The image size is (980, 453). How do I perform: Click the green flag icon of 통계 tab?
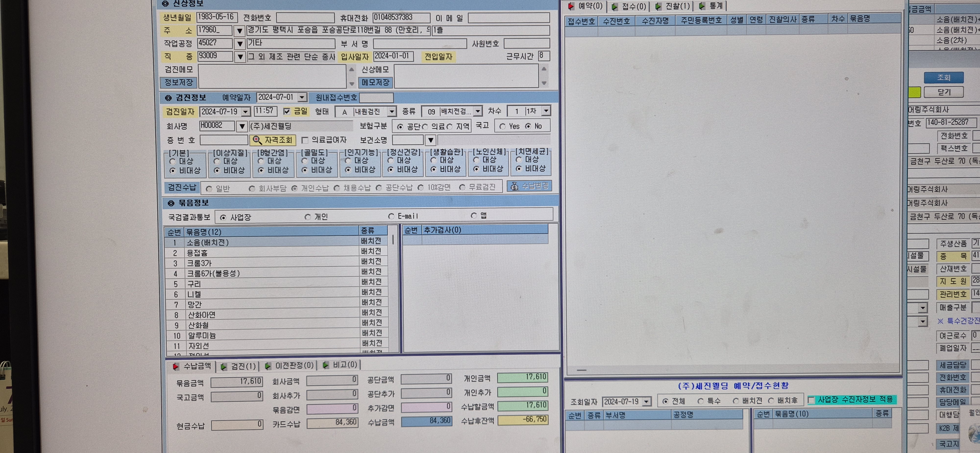[702, 6]
